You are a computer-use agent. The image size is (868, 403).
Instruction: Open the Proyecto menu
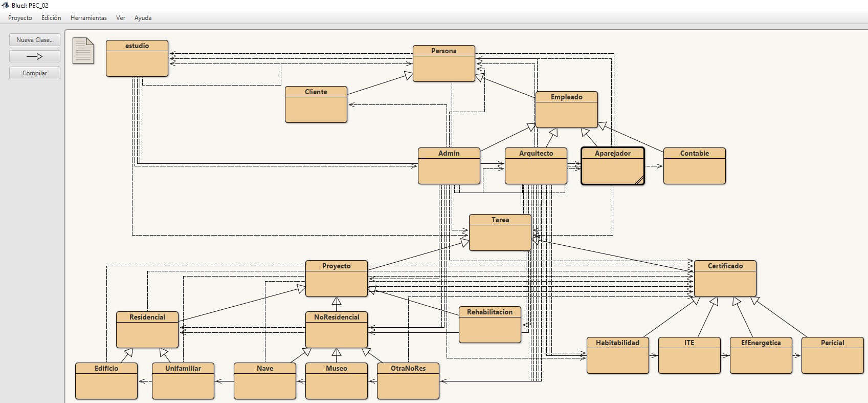pyautogui.click(x=20, y=18)
